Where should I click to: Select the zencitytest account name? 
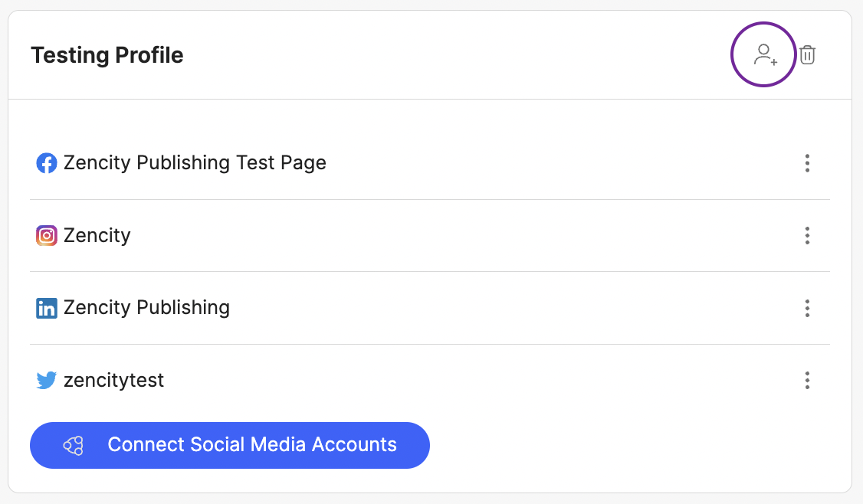point(114,380)
